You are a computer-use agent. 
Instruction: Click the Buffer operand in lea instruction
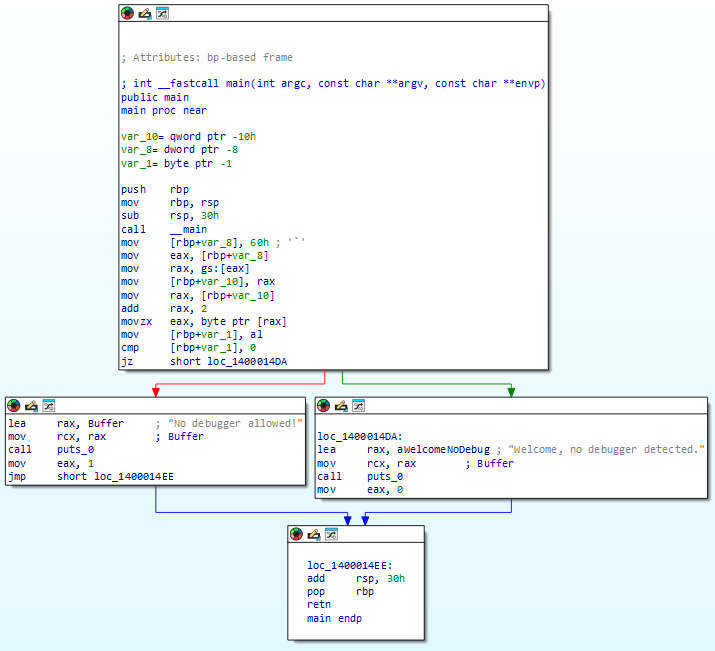point(106,424)
